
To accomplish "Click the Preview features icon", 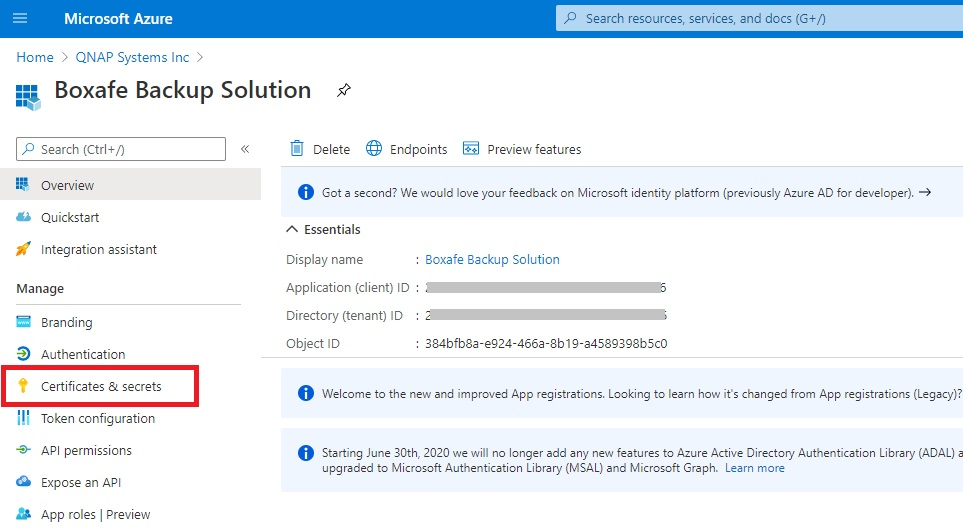I will pos(471,149).
